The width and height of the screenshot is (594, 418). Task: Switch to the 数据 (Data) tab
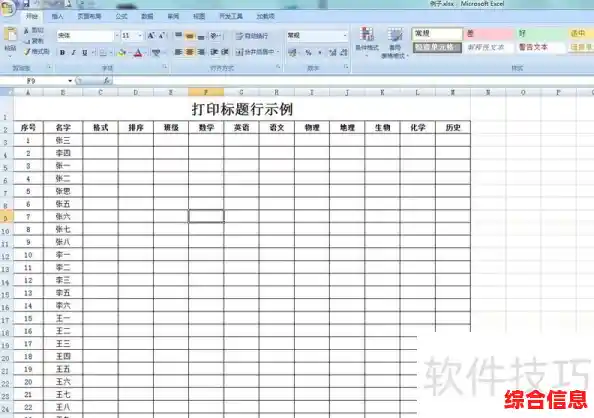(x=147, y=16)
